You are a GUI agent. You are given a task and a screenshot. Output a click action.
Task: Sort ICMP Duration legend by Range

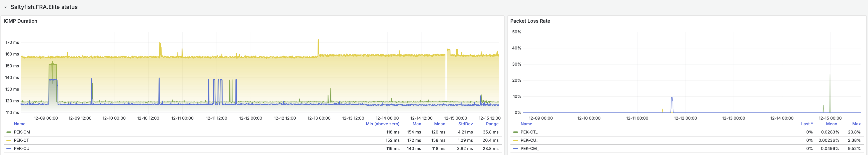tap(492, 124)
